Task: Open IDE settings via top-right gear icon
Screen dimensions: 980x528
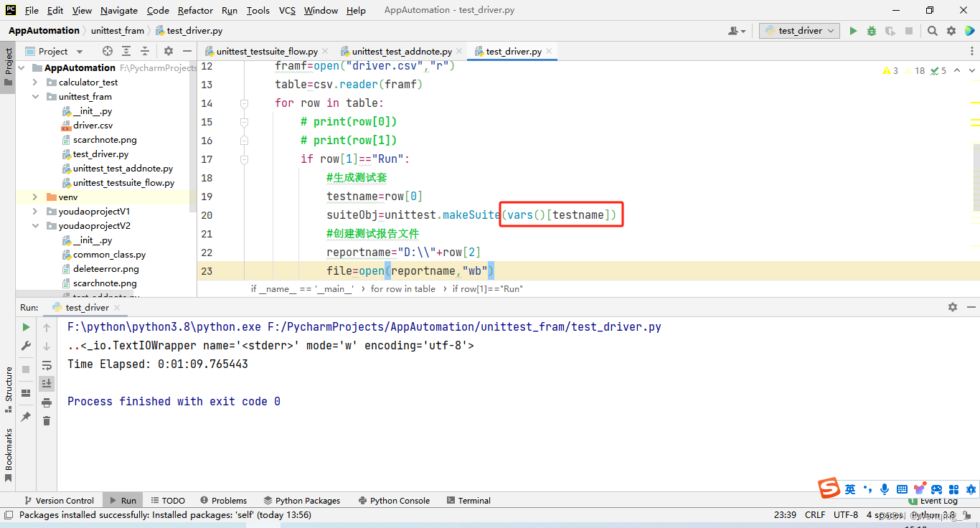Action: pyautogui.click(x=951, y=31)
